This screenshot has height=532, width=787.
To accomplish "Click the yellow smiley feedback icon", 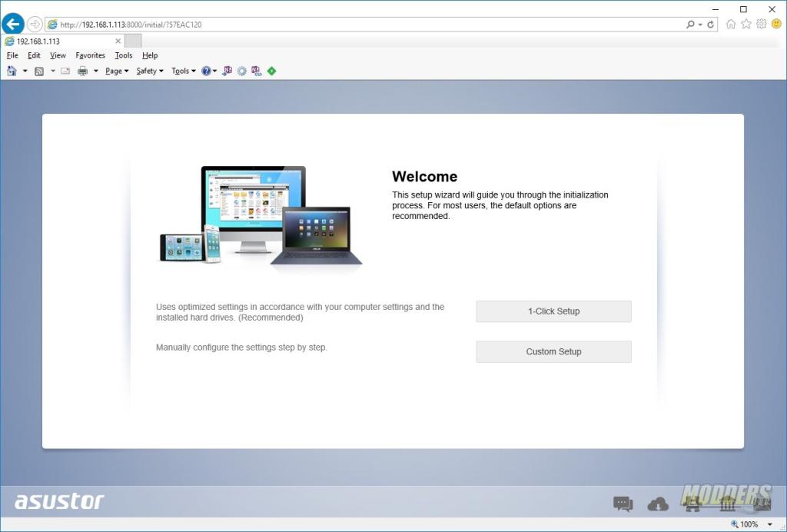I will coord(775,24).
